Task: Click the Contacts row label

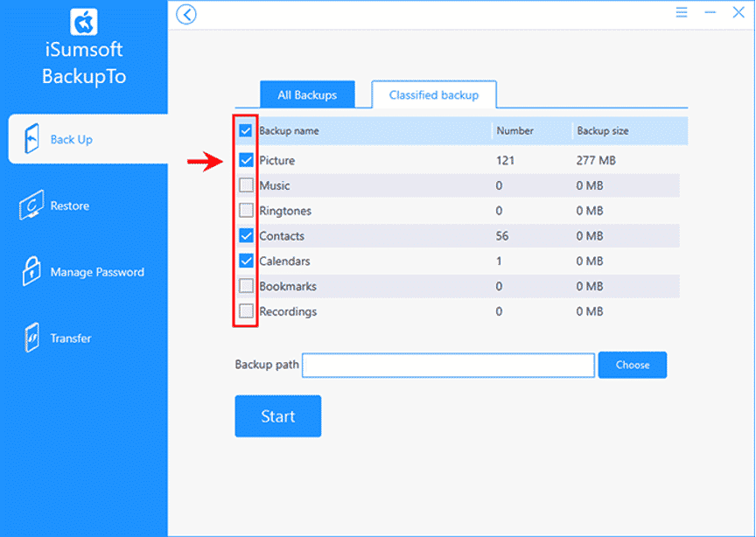Action: coord(282,236)
